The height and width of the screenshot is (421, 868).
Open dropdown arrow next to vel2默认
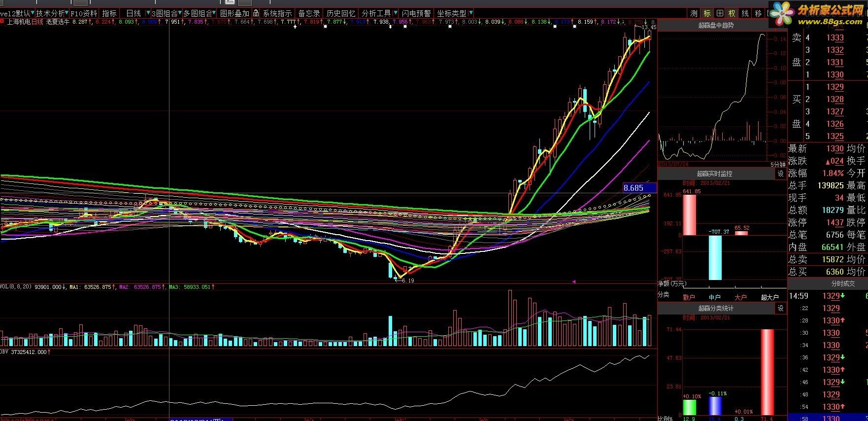(32, 13)
